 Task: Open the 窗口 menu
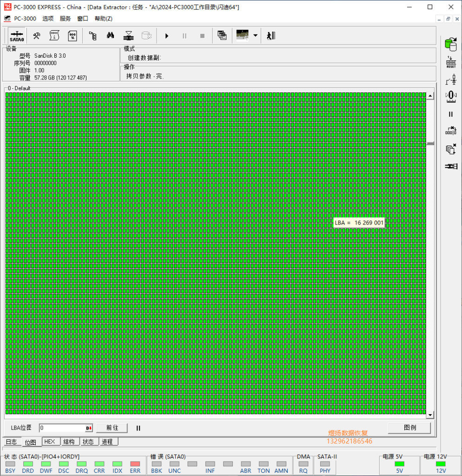tap(83, 19)
